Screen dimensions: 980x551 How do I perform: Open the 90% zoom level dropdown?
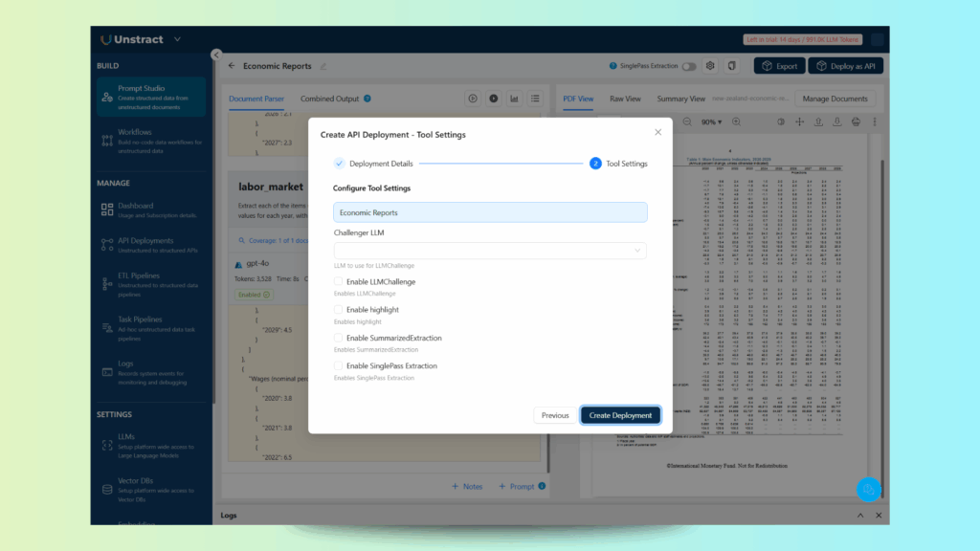[x=713, y=121]
